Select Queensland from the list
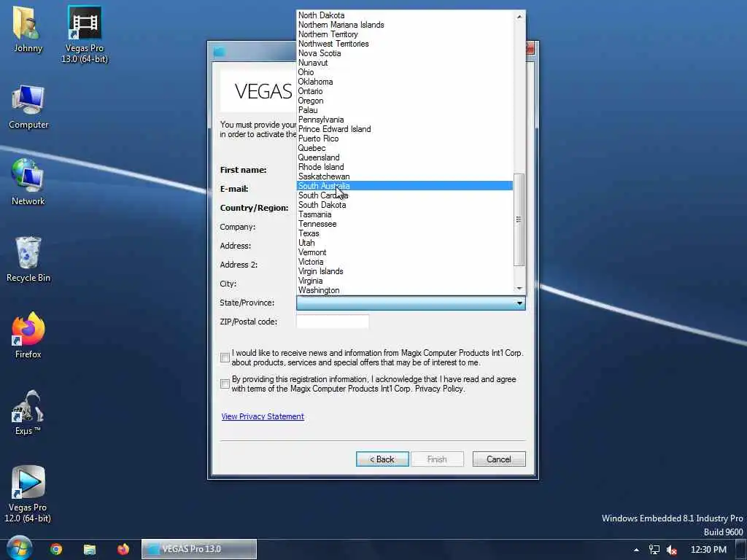This screenshot has height=560, width=747. (x=404, y=157)
